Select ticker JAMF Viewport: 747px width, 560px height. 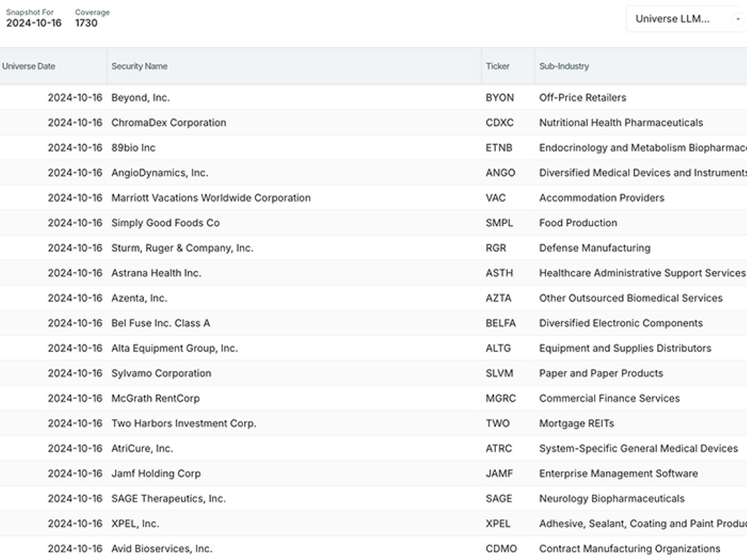[x=499, y=474]
